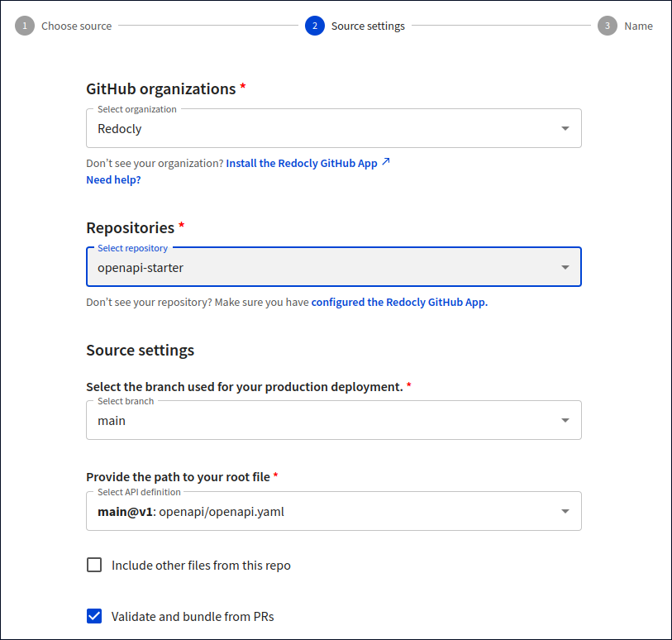The width and height of the screenshot is (672, 640).
Task: Uncheck Validate and bundle from PRs
Action: tap(94, 616)
